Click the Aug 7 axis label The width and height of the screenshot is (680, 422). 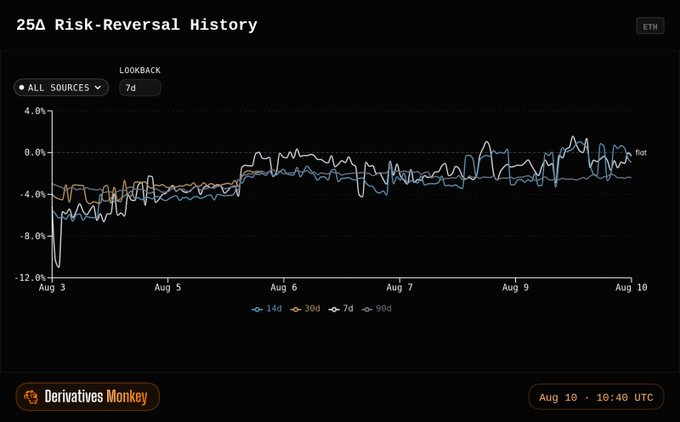click(399, 288)
